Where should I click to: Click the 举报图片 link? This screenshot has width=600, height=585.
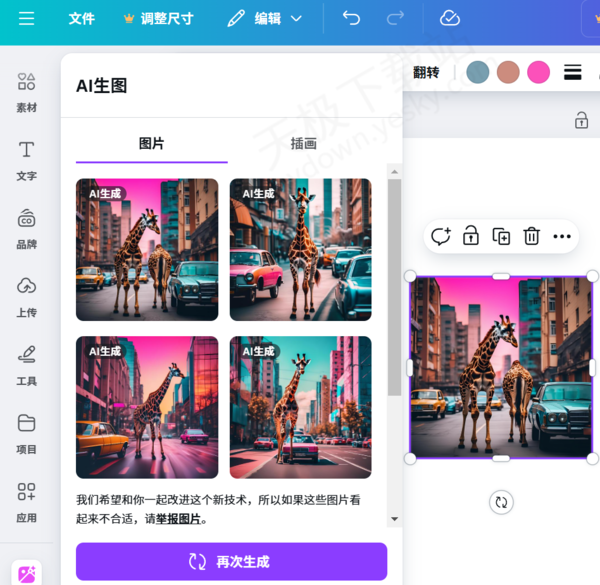coord(178,519)
